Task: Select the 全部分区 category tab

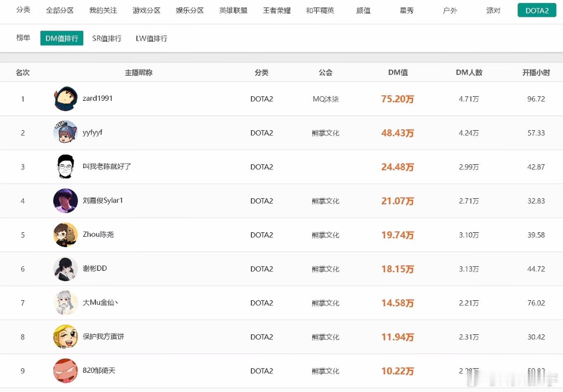Action: (x=60, y=10)
